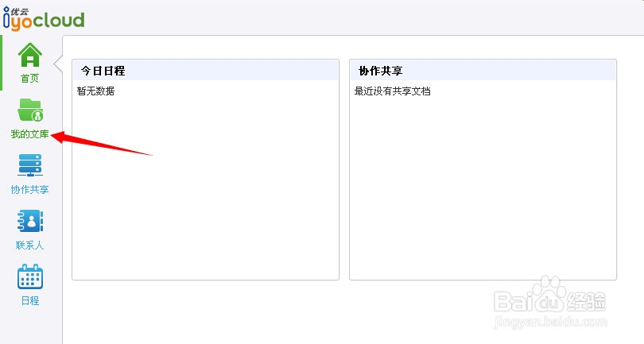644x344 pixels.
Task: Click the yocloud logo
Action: pyautogui.click(x=46, y=21)
